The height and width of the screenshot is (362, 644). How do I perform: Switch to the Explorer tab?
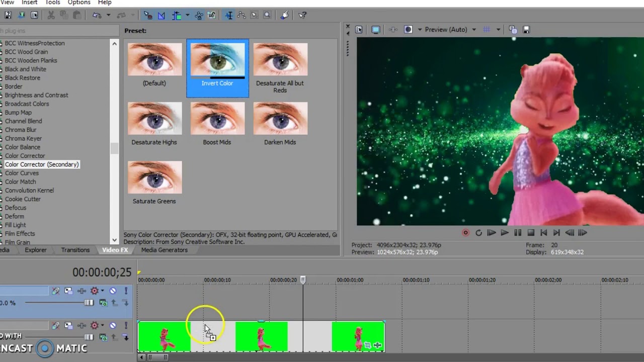[x=36, y=250]
